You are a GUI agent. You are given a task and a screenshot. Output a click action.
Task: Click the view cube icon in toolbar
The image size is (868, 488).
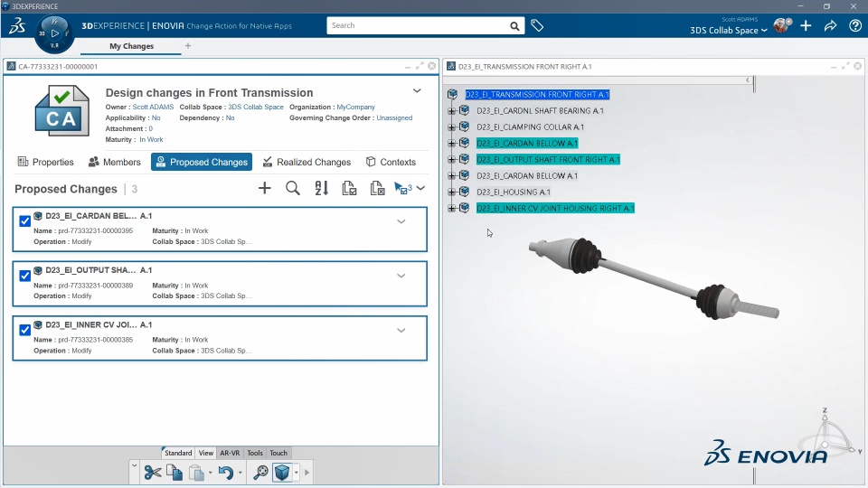[282, 473]
